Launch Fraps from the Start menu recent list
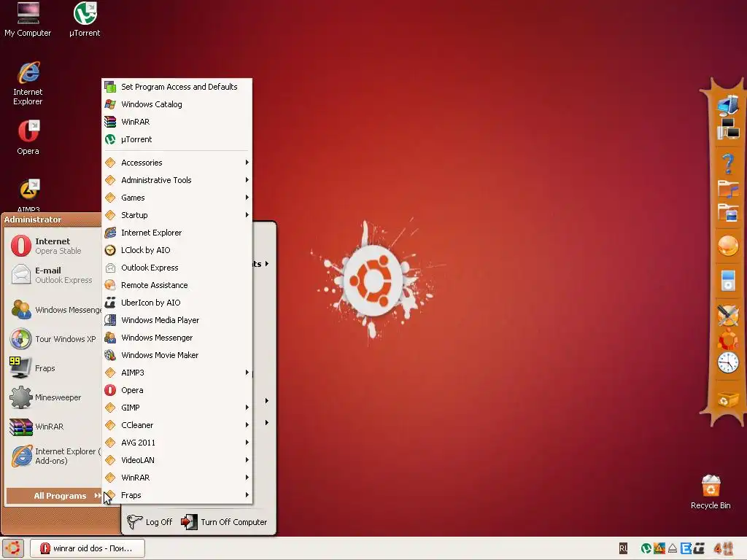Image resolution: width=747 pixels, height=560 pixels. [54, 368]
